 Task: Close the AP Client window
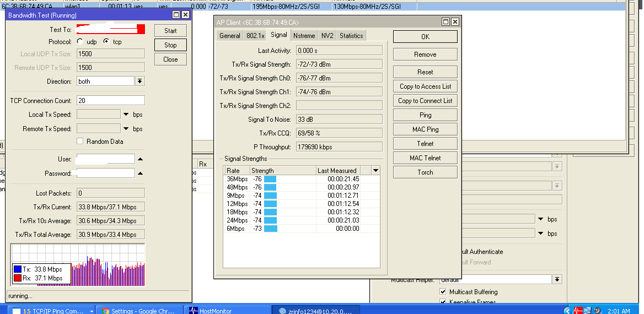coord(455,21)
